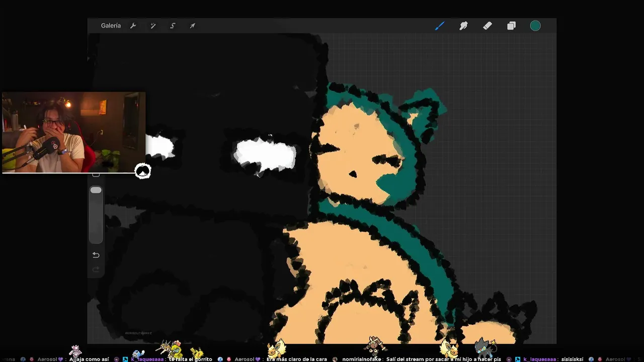Open the teal active color swatch
Viewport: 644px width, 362px height.
pyautogui.click(x=535, y=26)
